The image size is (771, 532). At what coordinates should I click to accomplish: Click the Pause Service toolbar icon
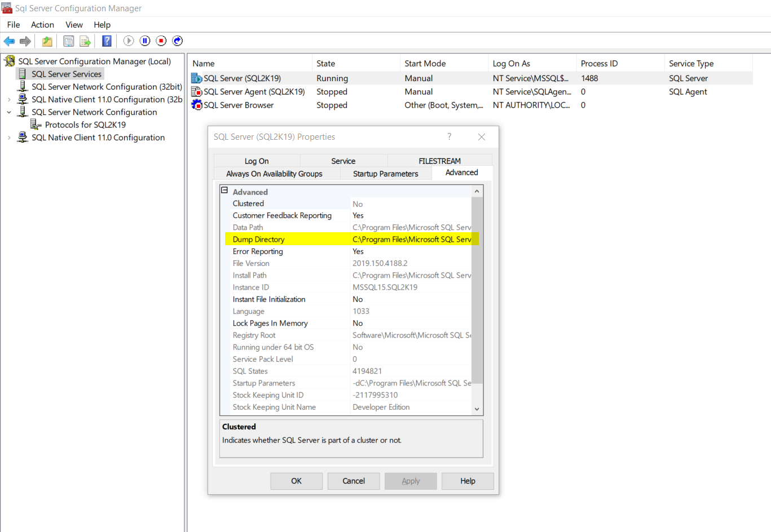[145, 41]
